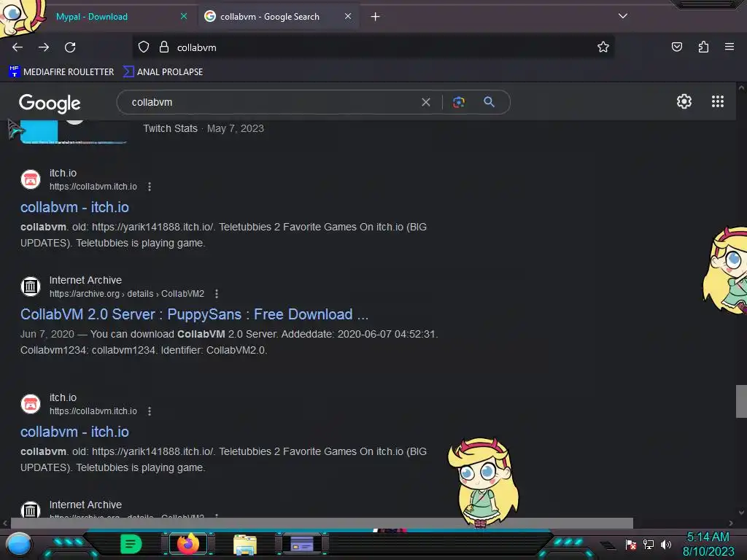Open the shield tracking protection icon
Viewport: 747px width, 560px height.
point(144,47)
